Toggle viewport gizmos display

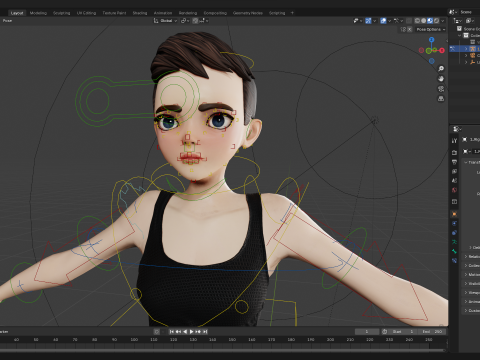pos(368,21)
